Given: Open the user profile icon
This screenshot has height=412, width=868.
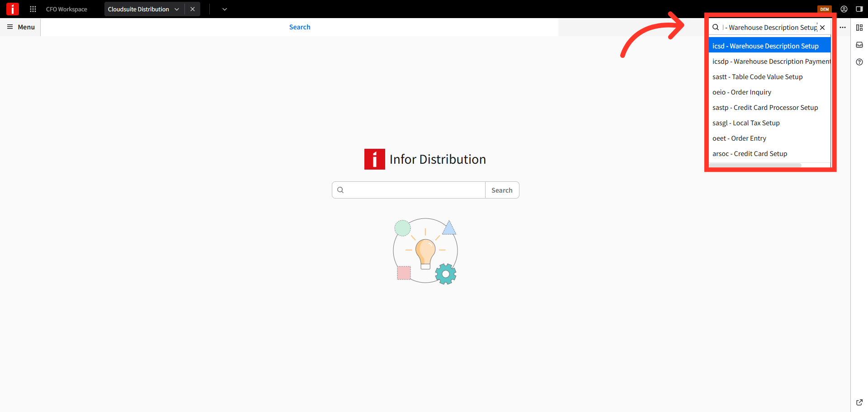Looking at the screenshot, I should [x=844, y=9].
